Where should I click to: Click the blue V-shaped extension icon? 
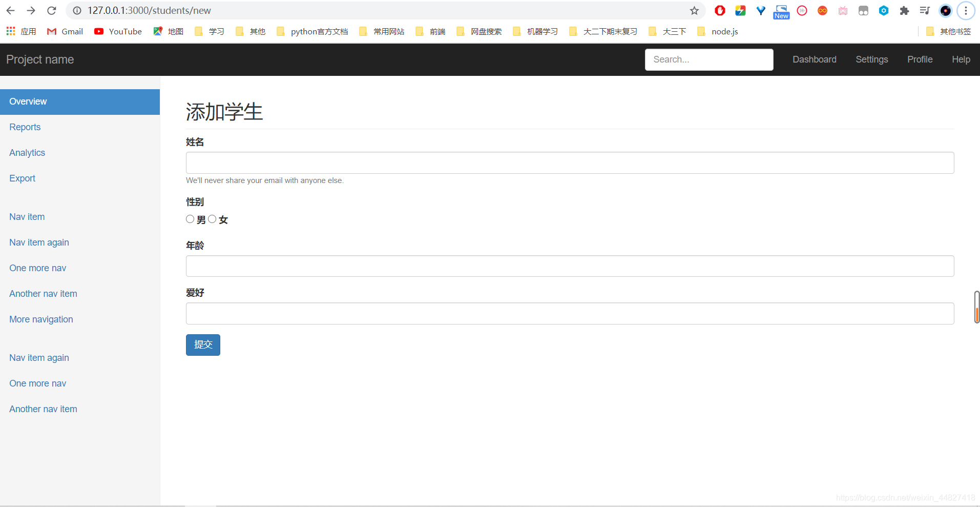tap(761, 10)
